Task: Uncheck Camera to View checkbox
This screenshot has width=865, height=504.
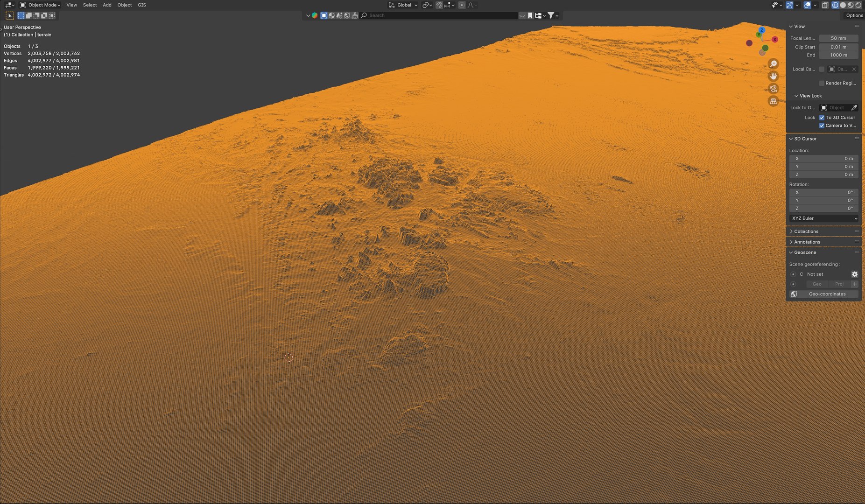Action: (822, 126)
